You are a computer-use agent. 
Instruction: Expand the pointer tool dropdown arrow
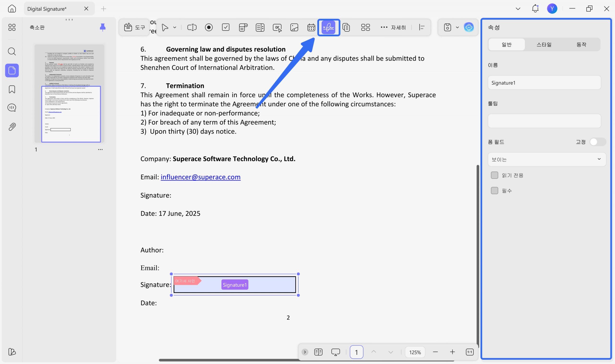click(175, 27)
